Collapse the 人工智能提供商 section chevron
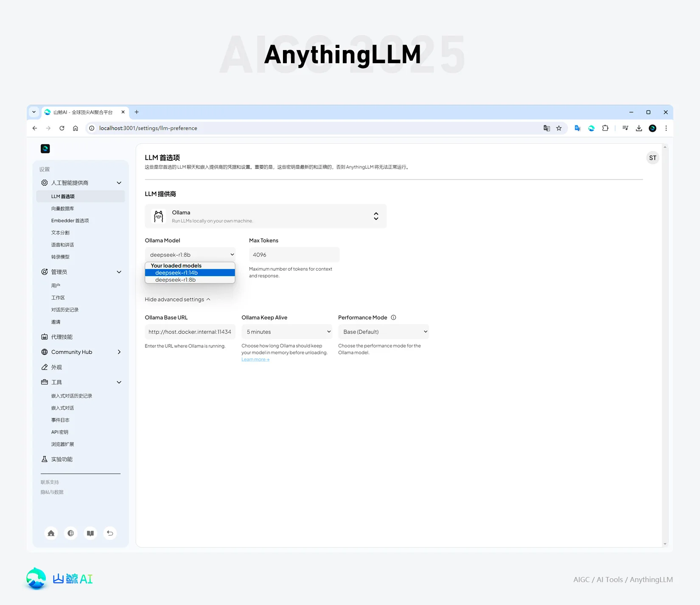Screen dimensions: 700x605 pyautogui.click(x=119, y=183)
